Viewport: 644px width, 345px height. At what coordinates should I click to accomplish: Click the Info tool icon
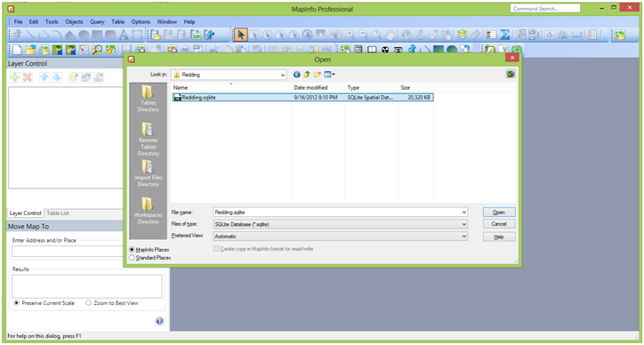[x=407, y=35]
